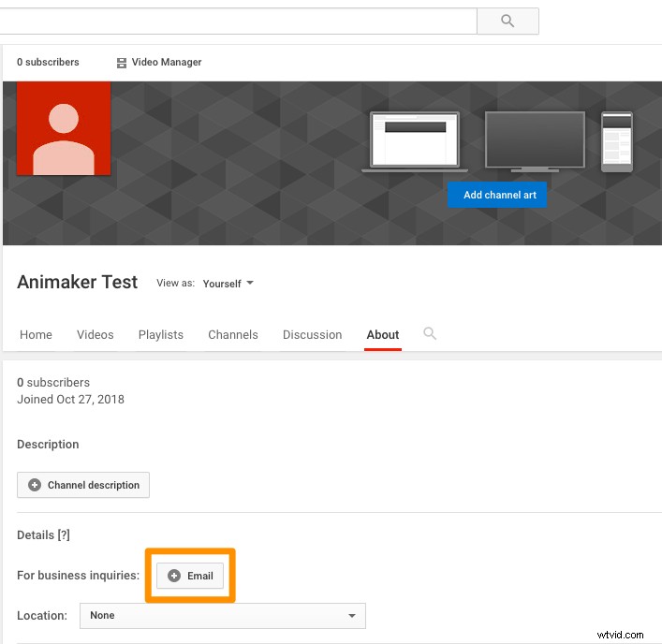Screen dimensions: 662x644
Task: Click the plus icon beside Channel description
Action: (35, 485)
